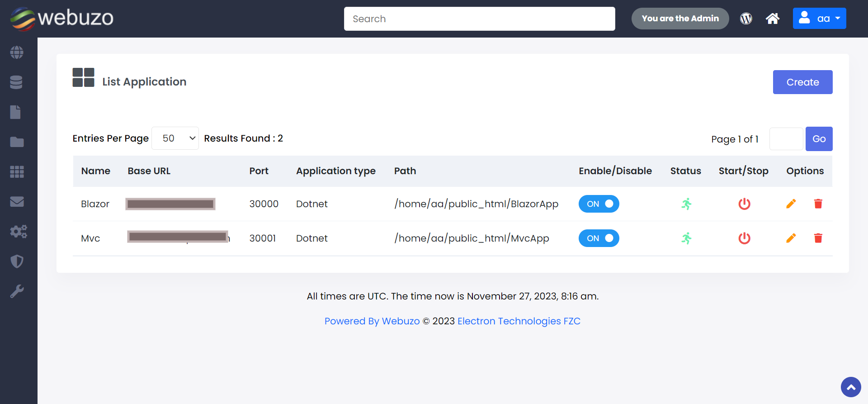This screenshot has height=404, width=868.
Task: Toggle the Blazor application ON switch
Action: pyautogui.click(x=599, y=204)
